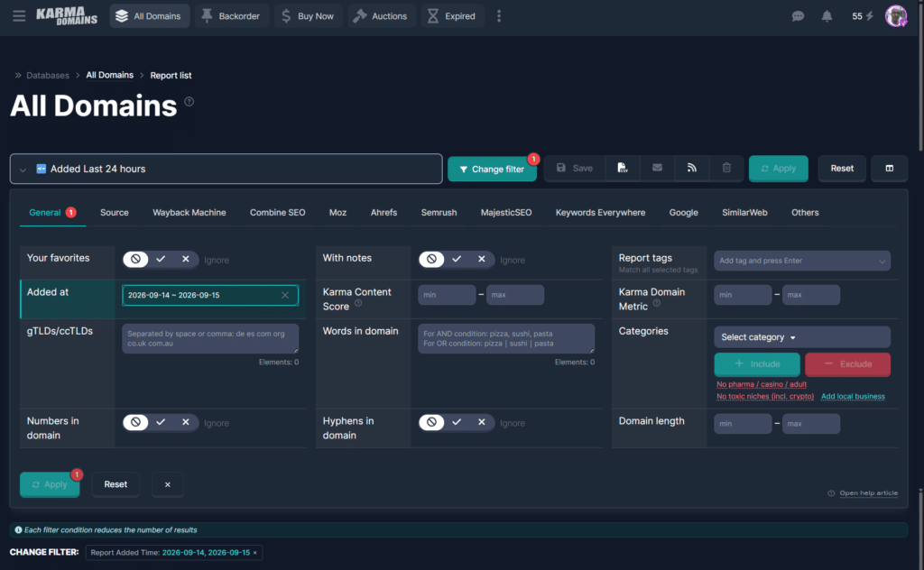Export the report as CSV
This screenshot has width=924, height=570.
[623, 168]
